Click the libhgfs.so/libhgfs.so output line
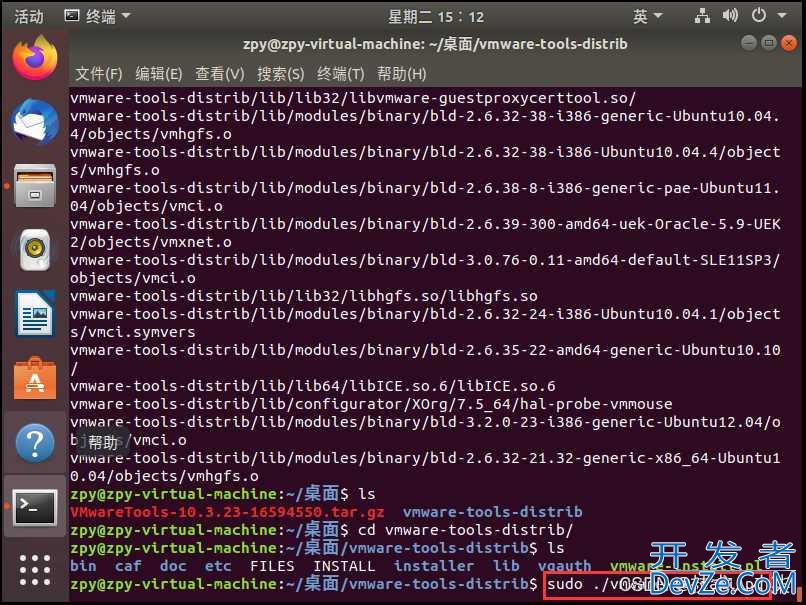Image resolution: width=806 pixels, height=605 pixels. pyautogui.click(x=304, y=296)
